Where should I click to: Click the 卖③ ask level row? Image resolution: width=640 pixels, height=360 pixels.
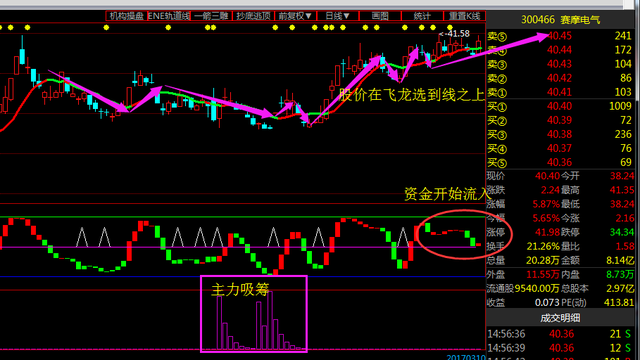pos(560,64)
